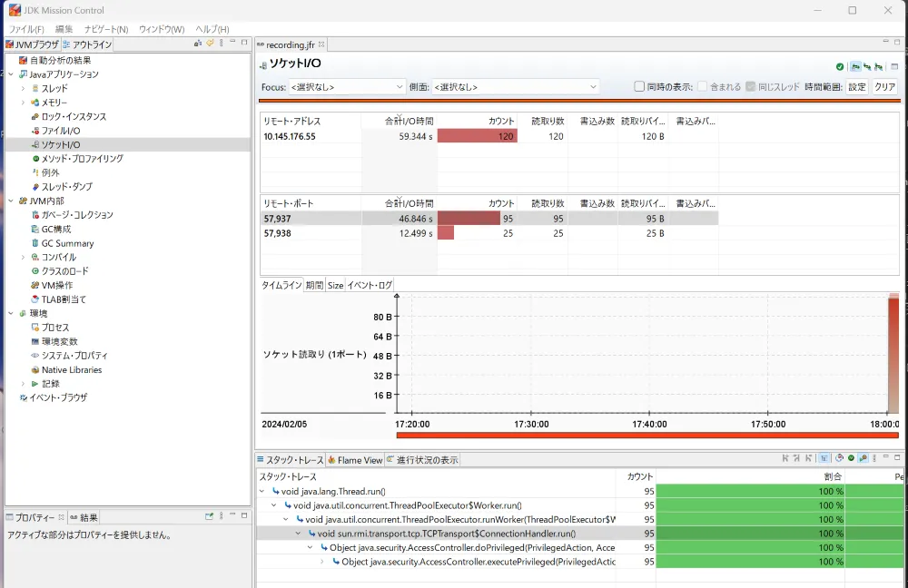Switch to the JVMブラウザ tab
Viewport: 908px width, 588px height.
(33, 44)
